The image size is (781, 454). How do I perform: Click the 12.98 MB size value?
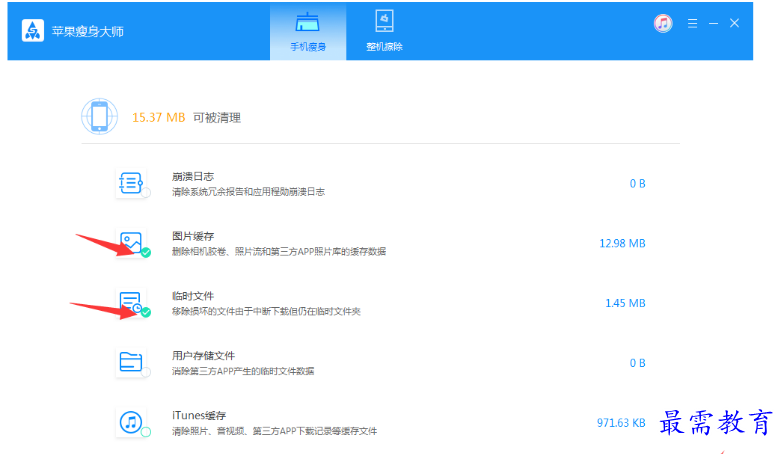tap(622, 243)
